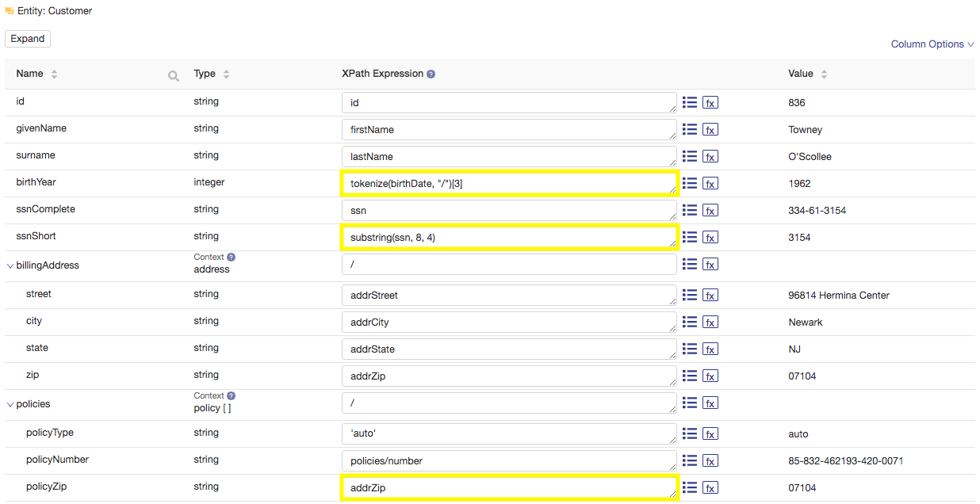Sort rows using the Name column arrows
The width and height of the screenshot is (980, 504).
tap(53, 73)
